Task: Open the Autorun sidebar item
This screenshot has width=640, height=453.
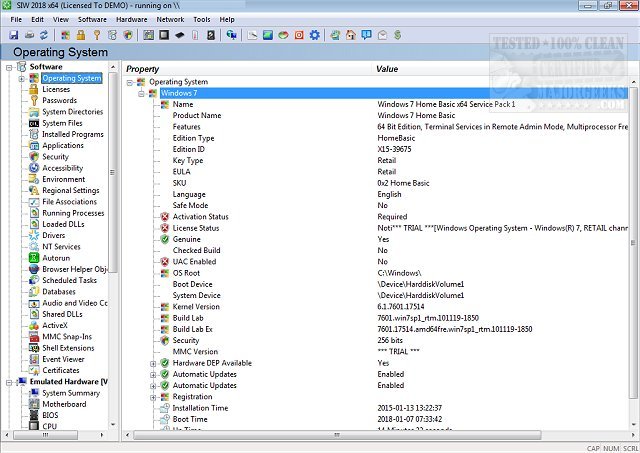Action: click(57, 258)
